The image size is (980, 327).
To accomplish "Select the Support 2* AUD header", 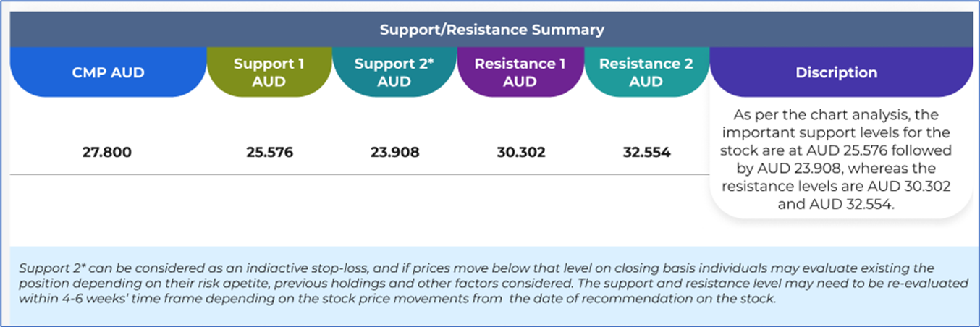I will (394, 72).
